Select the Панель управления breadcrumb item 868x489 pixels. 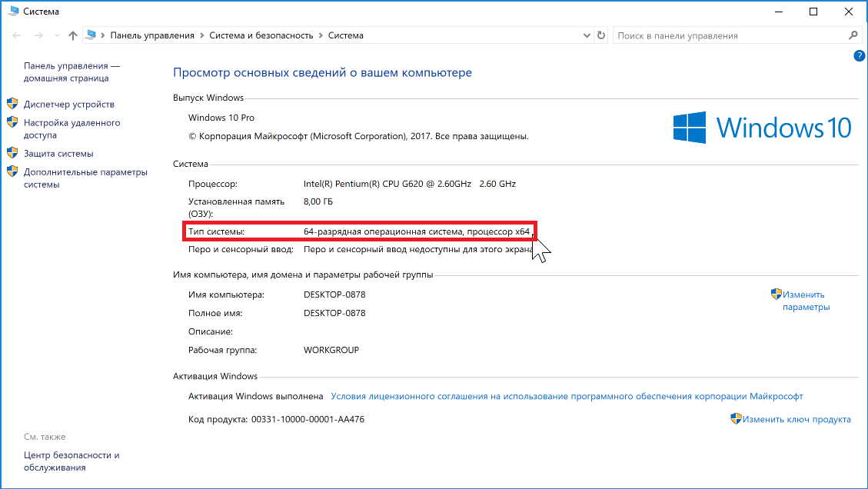[x=152, y=35]
